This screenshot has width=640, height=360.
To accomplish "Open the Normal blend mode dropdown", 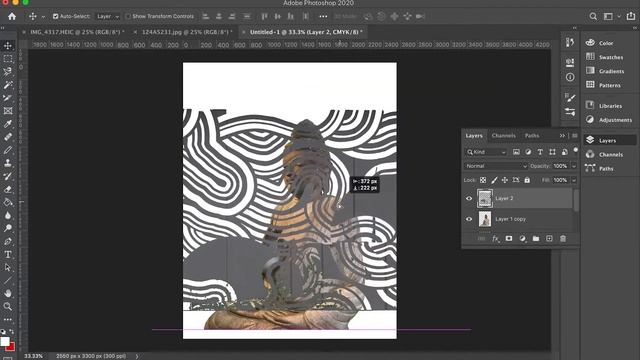I will pyautogui.click(x=496, y=166).
